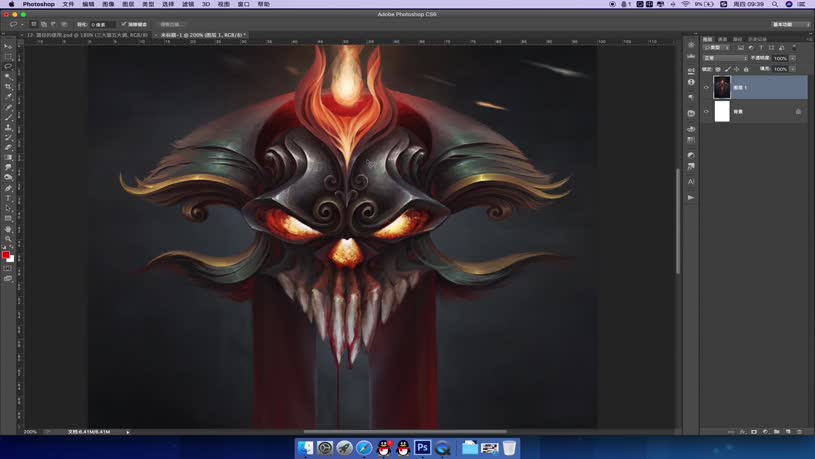
Task: Open the Adjustments panel icon
Action: [691, 155]
